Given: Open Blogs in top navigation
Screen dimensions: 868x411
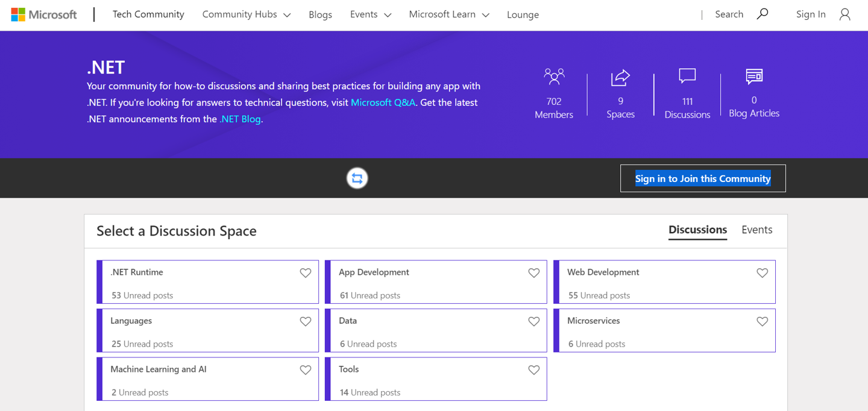Looking at the screenshot, I should (x=320, y=14).
